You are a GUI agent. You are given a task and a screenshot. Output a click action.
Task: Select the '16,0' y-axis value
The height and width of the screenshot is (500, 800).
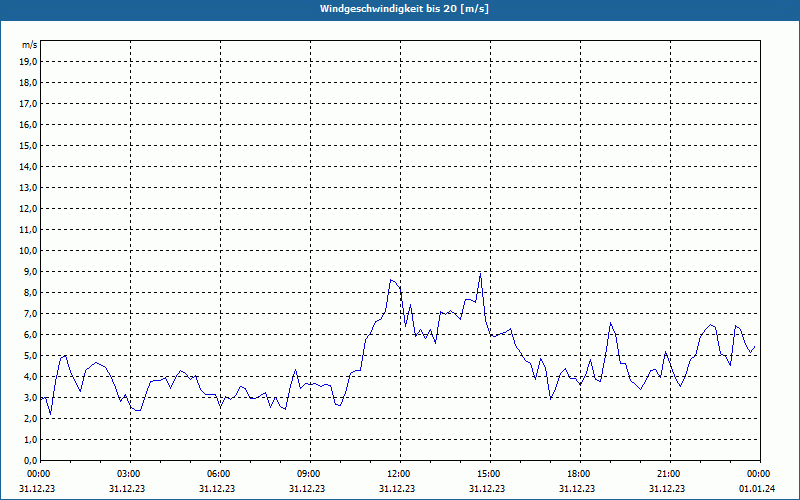29,124
